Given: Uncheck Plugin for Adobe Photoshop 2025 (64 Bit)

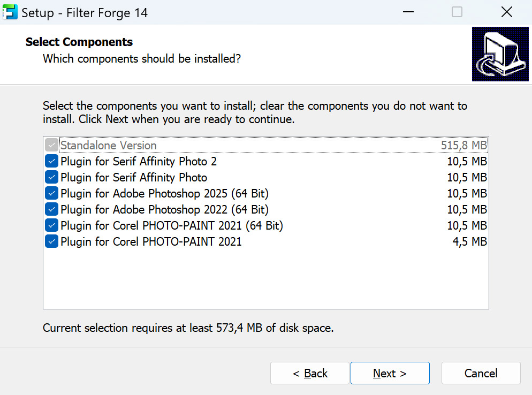Looking at the screenshot, I should point(51,193).
